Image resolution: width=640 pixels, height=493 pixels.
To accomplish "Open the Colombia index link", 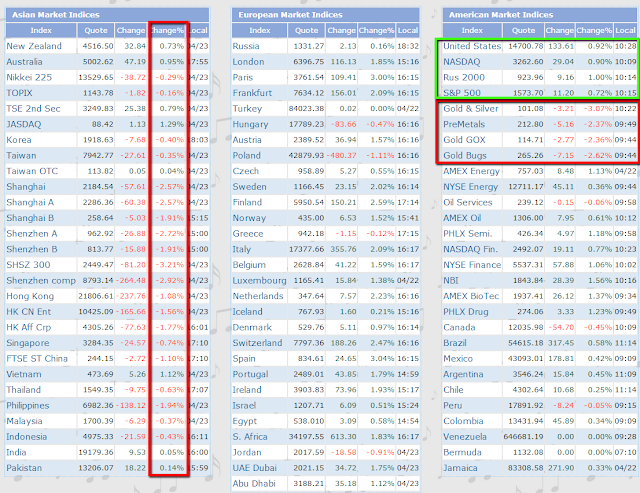I will point(463,421).
